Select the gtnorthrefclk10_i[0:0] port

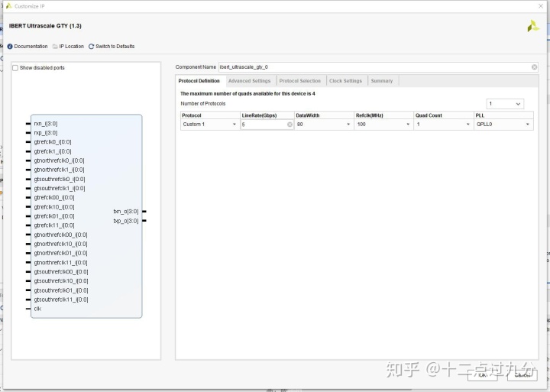point(60,244)
